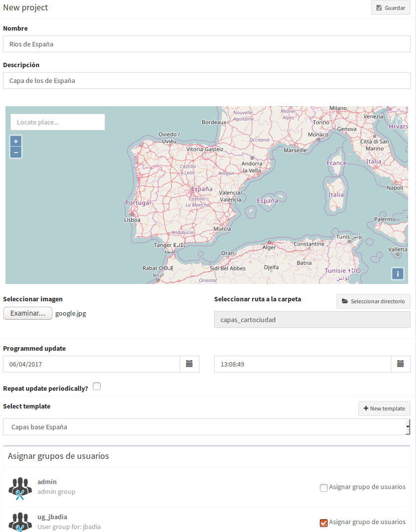Select the programmed update date field
This screenshot has height=532, width=416.
[x=91, y=364]
